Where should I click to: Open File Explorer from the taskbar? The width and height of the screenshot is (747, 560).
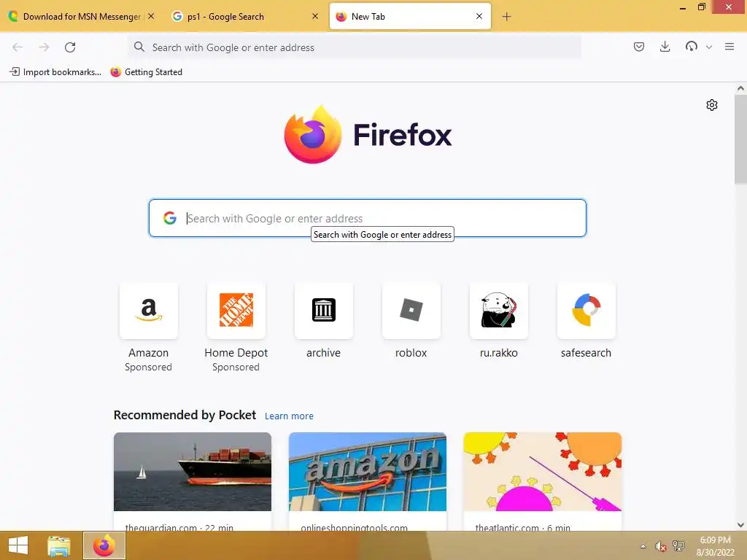tap(58, 545)
